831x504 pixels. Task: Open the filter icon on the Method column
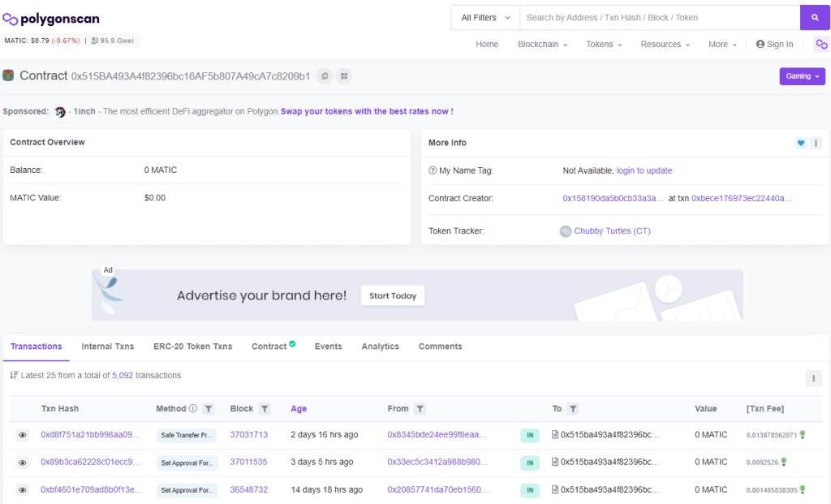pyautogui.click(x=209, y=408)
